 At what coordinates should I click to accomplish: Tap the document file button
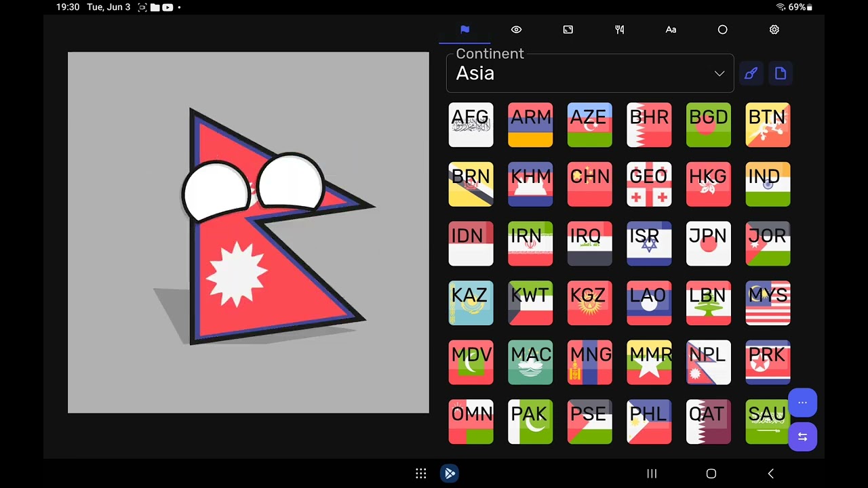(781, 73)
